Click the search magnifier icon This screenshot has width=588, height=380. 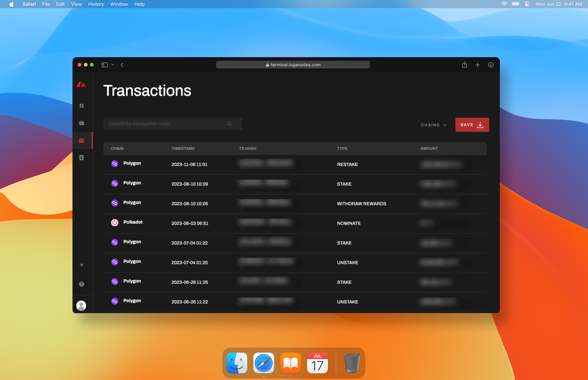[x=229, y=124]
